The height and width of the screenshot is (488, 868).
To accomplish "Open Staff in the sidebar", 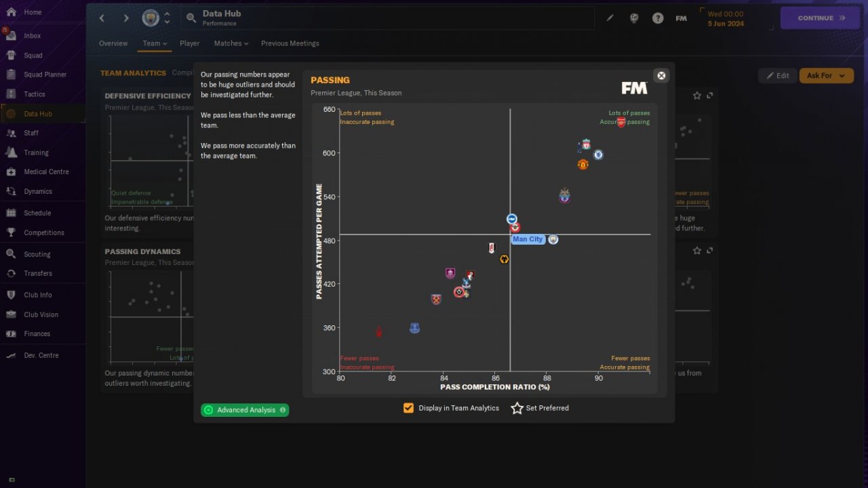I will tap(43, 133).
